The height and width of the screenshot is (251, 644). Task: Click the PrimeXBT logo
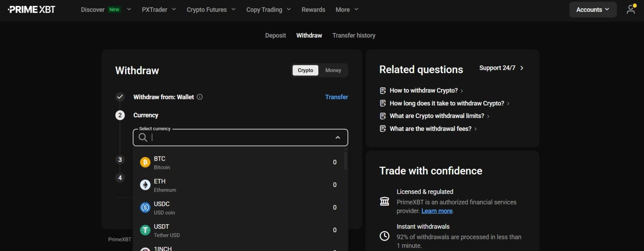tap(31, 9)
